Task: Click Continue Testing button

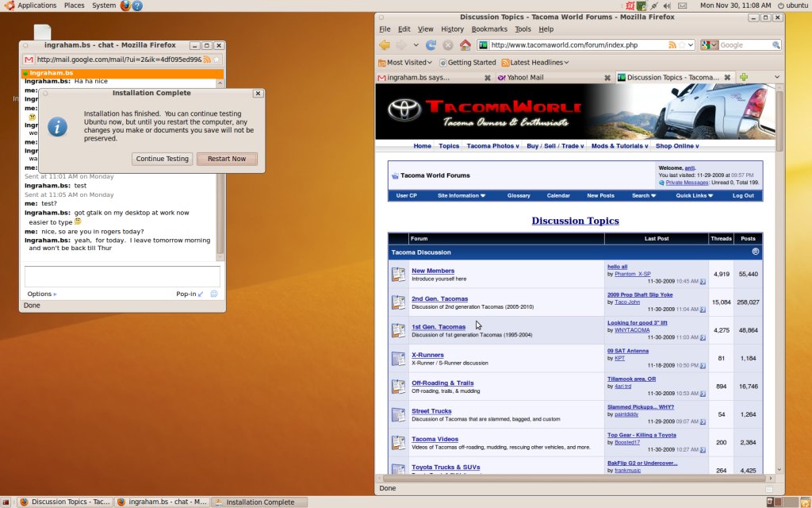Action: [x=162, y=159]
